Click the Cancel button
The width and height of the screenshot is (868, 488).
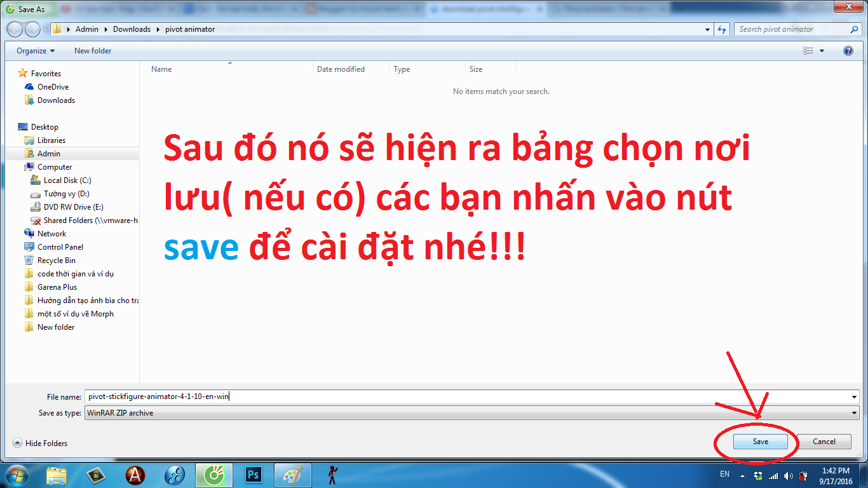click(824, 442)
